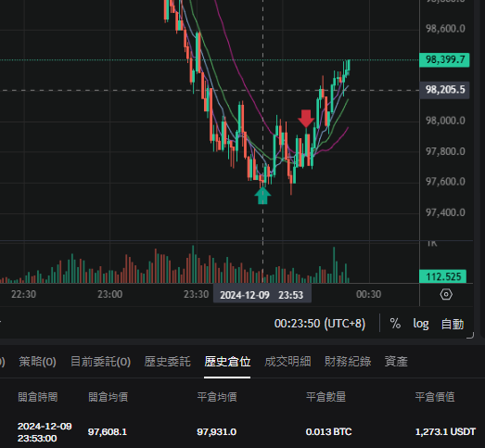This screenshot has width=485, height=448.
Task: Click the chart corner resize handle icon
Action: (470, 336)
